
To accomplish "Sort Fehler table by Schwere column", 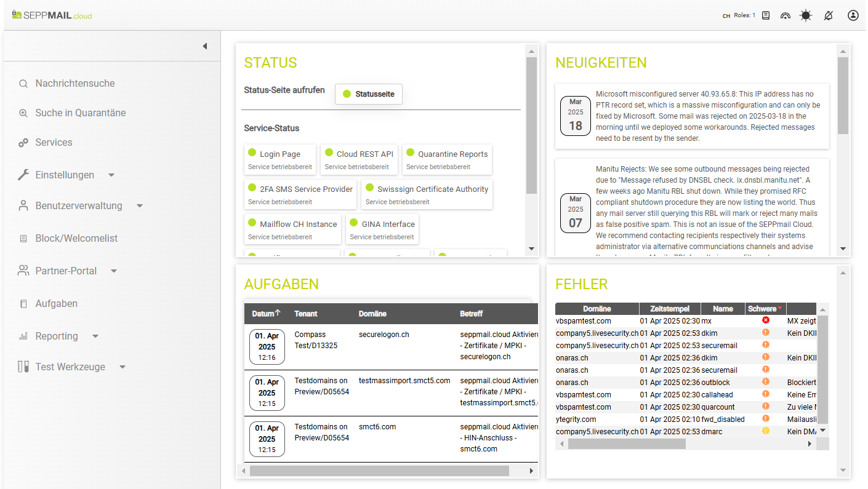I will (765, 309).
